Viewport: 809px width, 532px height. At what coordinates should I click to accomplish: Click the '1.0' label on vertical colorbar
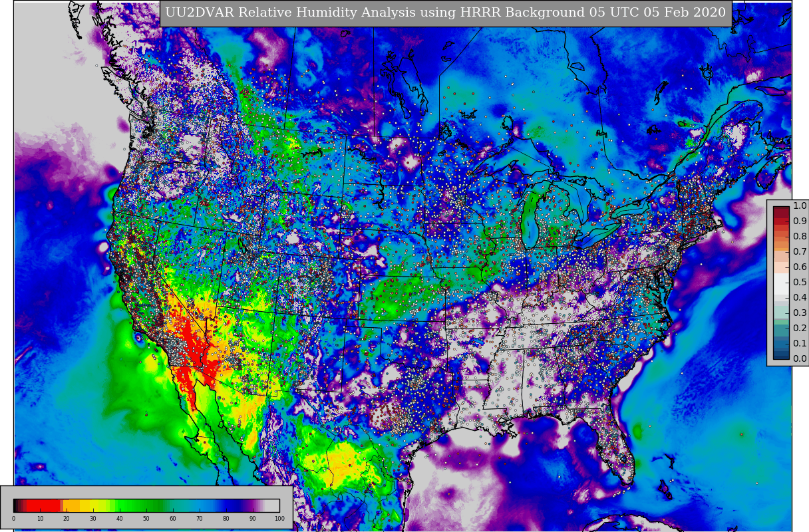pos(800,206)
